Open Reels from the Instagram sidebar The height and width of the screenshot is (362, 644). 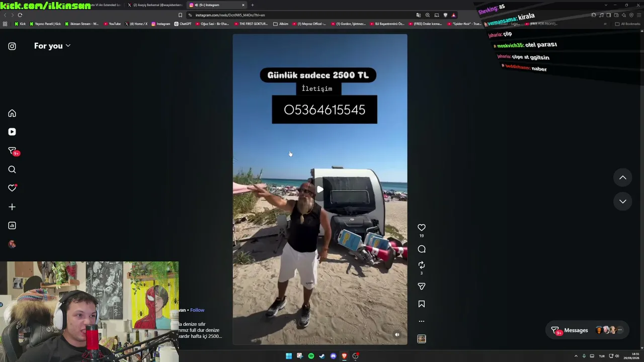click(x=12, y=132)
